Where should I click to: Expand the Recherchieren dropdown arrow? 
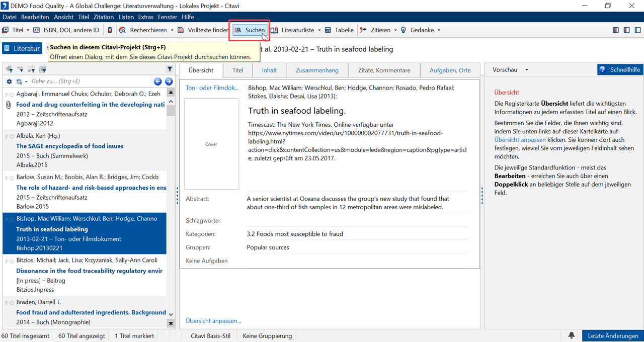pyautogui.click(x=172, y=30)
